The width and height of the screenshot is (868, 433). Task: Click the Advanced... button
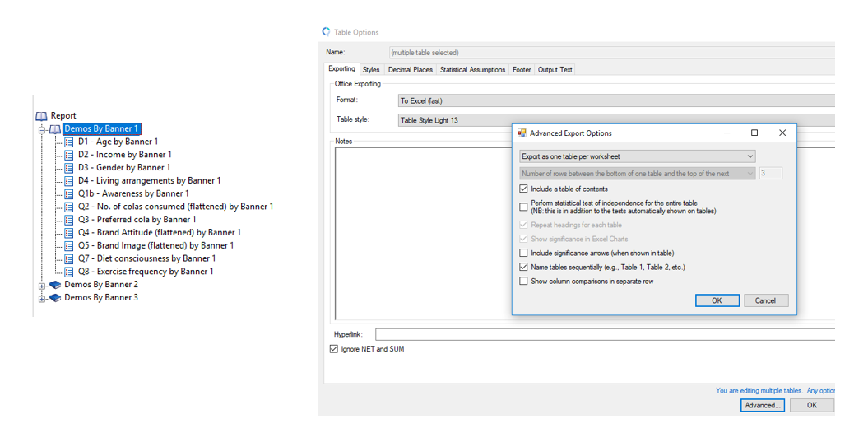tap(762, 405)
